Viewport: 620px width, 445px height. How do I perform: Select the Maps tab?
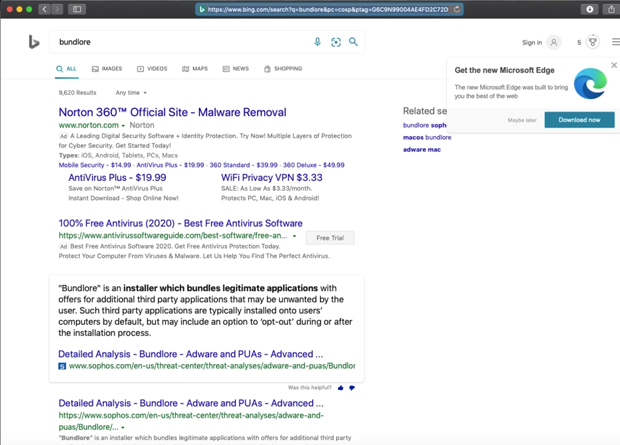pos(195,69)
